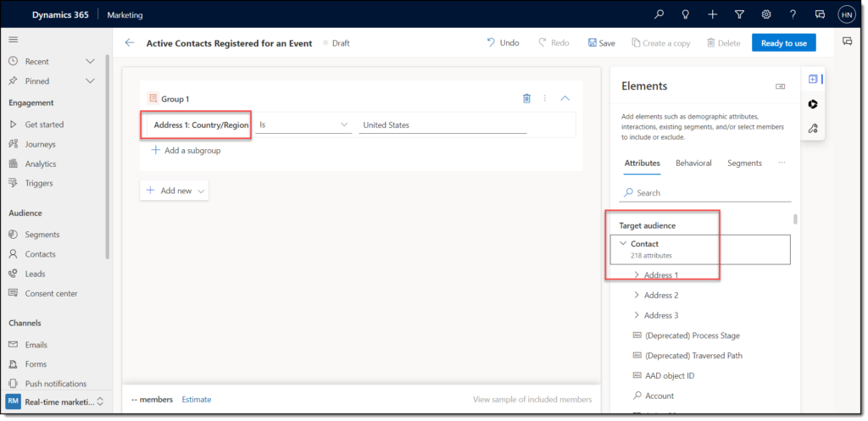Delete Group 1 with the trash icon

526,98
